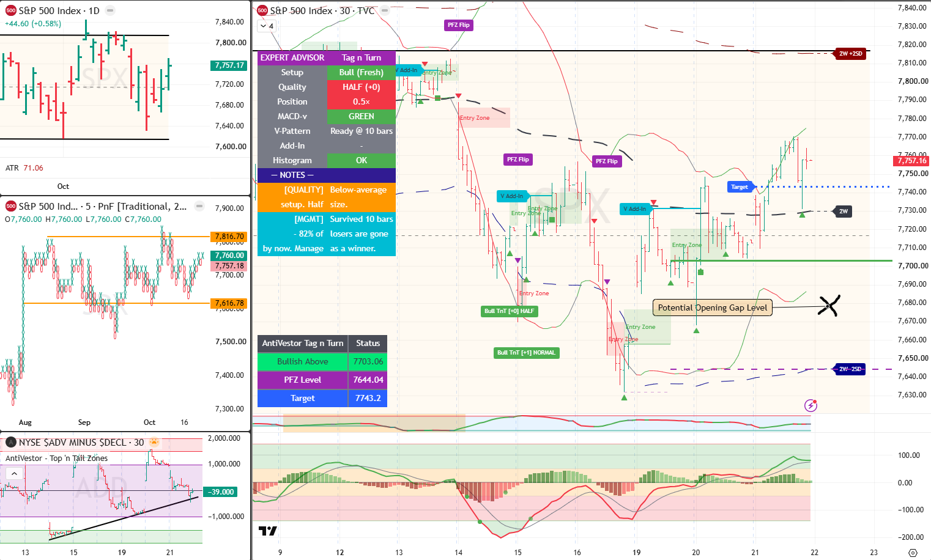The image size is (931, 560).
Task: Click the 7,757.17 price tag on the 1D chart
Action: [229, 65]
